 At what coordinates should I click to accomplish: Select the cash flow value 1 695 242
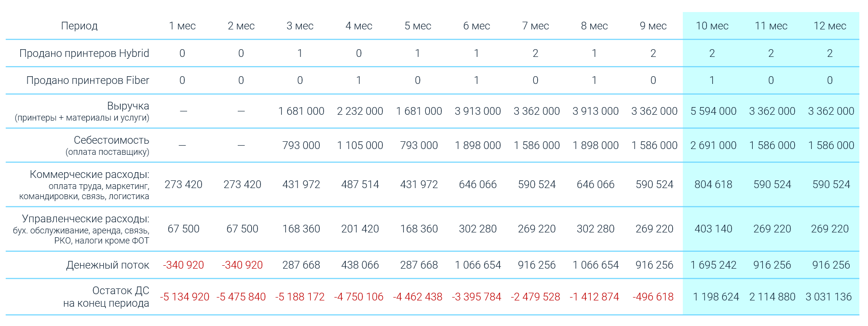click(713, 265)
